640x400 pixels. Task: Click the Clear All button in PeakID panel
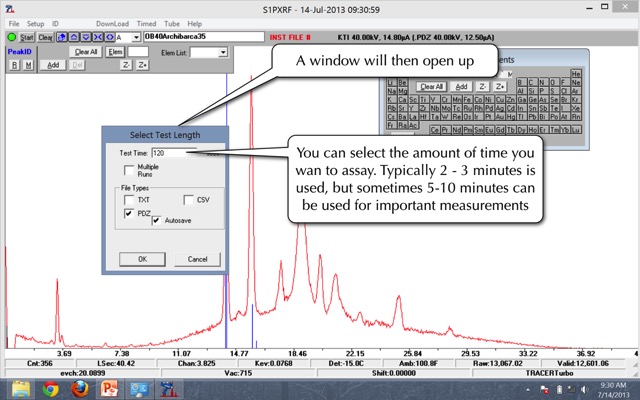[x=86, y=51]
